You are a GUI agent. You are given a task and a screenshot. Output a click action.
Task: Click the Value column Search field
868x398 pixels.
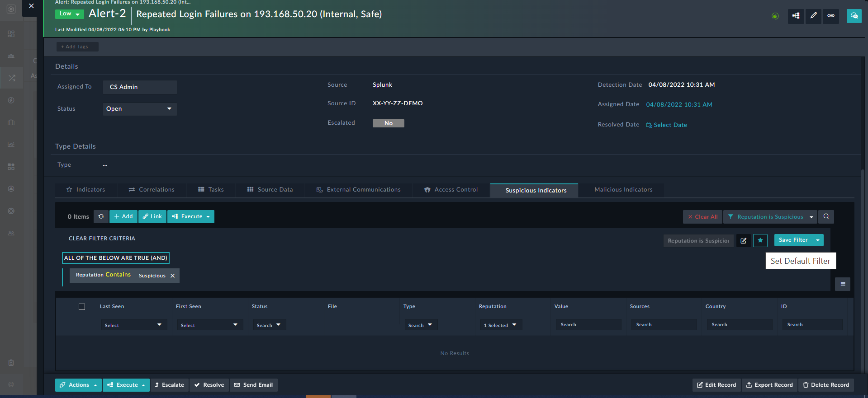click(588, 325)
